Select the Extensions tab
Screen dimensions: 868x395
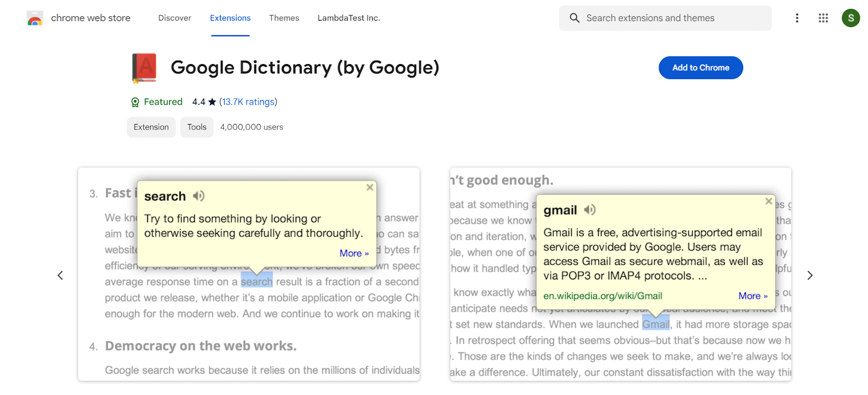230,18
